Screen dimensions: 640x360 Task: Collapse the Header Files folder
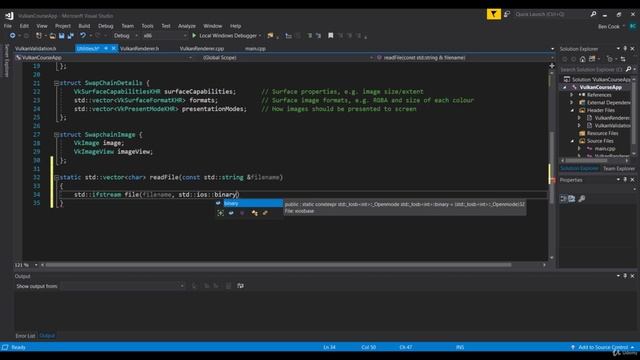[x=572, y=110]
